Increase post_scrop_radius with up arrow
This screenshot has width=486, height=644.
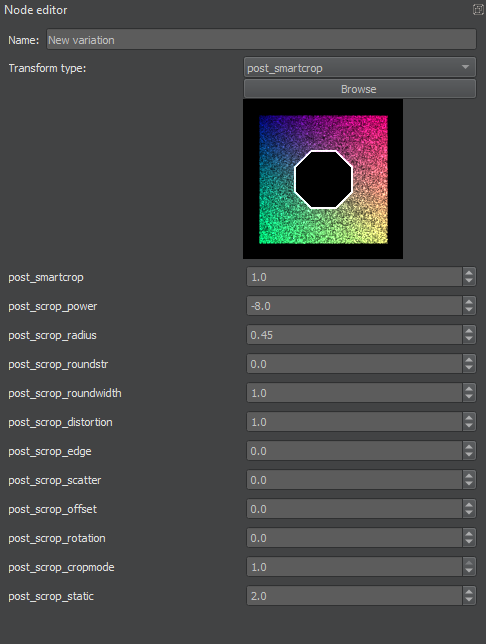click(x=469, y=330)
